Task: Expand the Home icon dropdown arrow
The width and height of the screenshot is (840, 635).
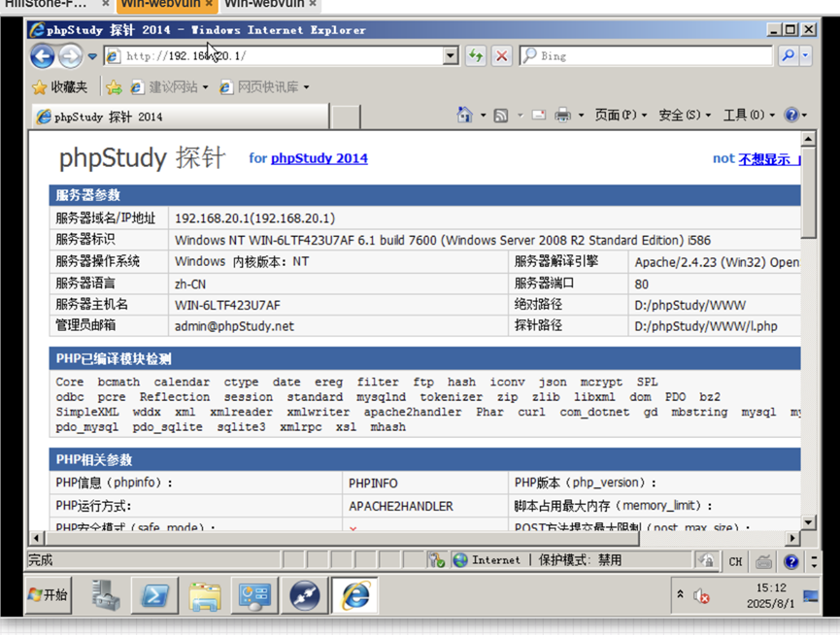Action: click(x=483, y=116)
